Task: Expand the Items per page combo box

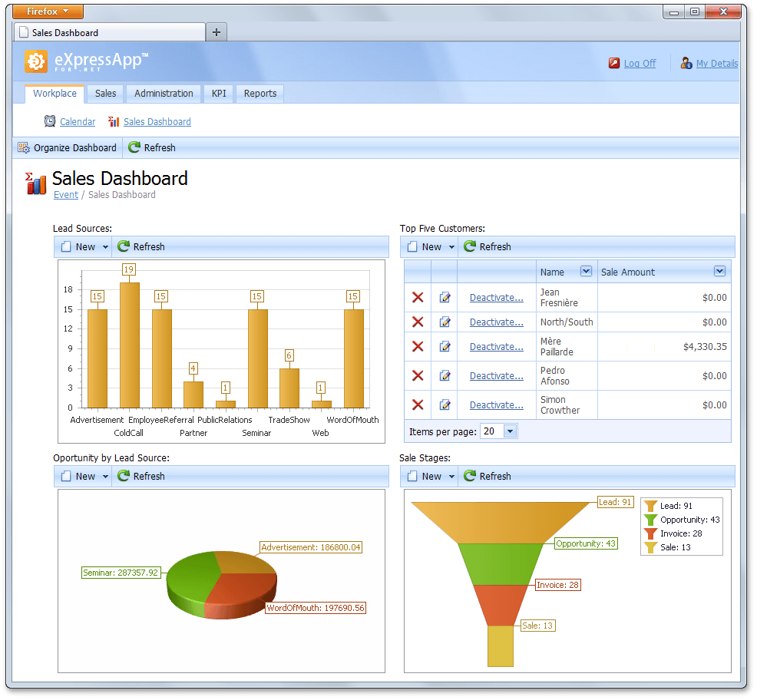Action: 511,431
